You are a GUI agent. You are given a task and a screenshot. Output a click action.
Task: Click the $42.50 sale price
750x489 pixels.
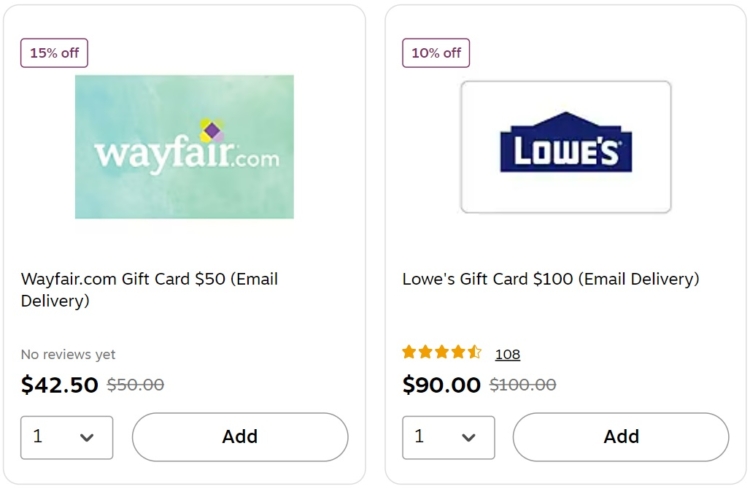(x=59, y=385)
